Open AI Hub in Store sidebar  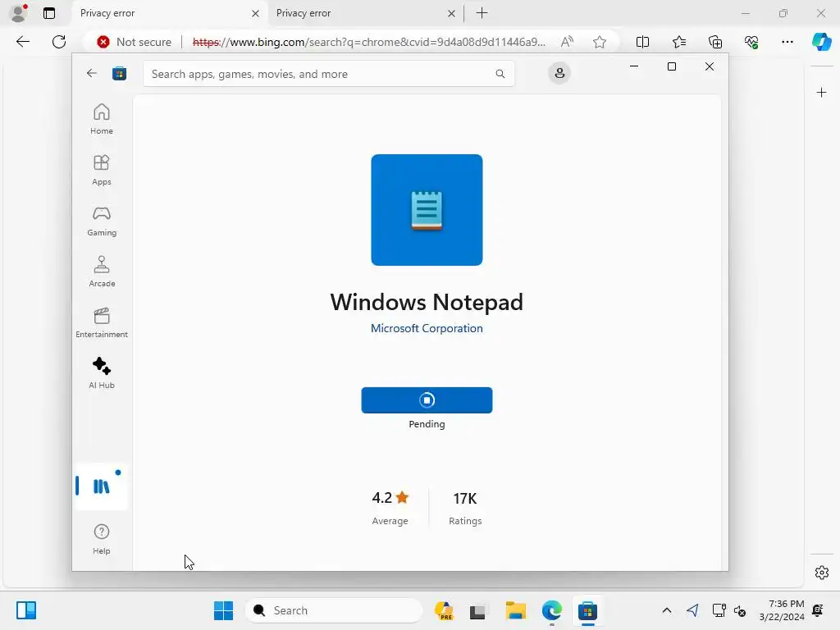coord(101,373)
